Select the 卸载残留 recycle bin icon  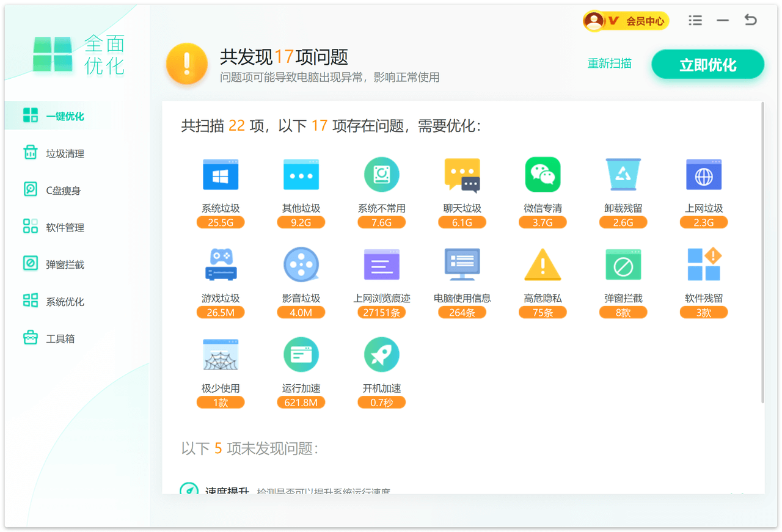[623, 175]
